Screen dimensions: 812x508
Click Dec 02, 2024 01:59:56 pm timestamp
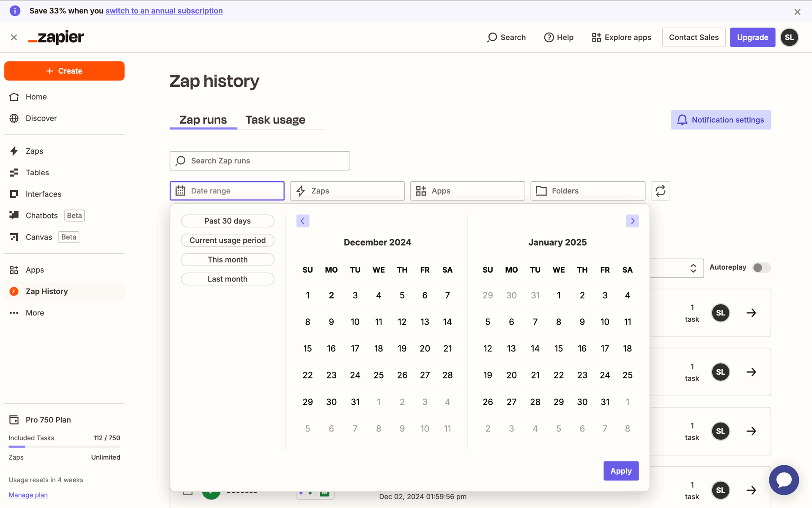(423, 497)
